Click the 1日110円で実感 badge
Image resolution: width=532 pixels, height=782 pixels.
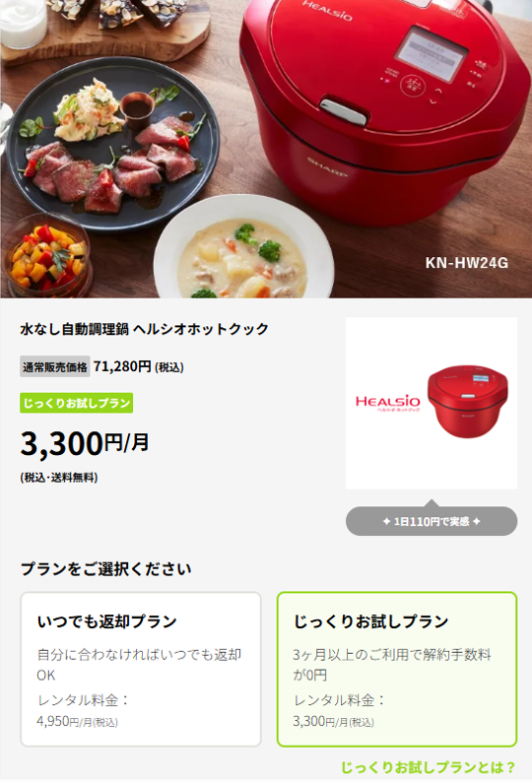(432, 521)
